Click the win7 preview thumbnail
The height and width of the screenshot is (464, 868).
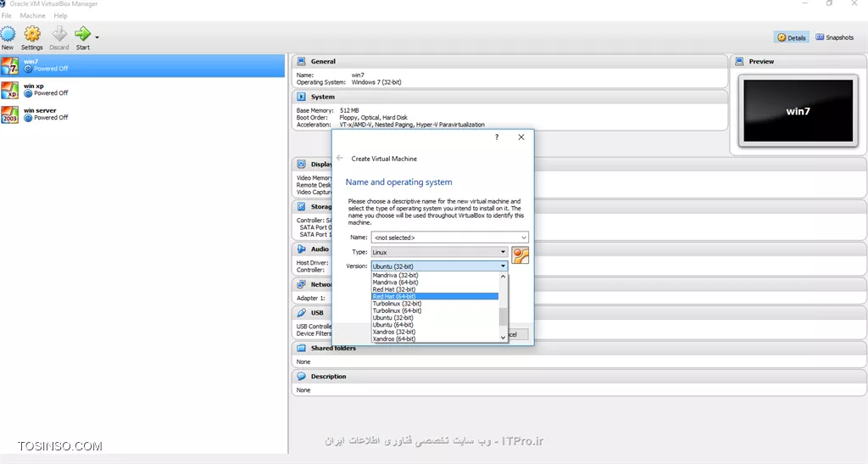tap(798, 111)
